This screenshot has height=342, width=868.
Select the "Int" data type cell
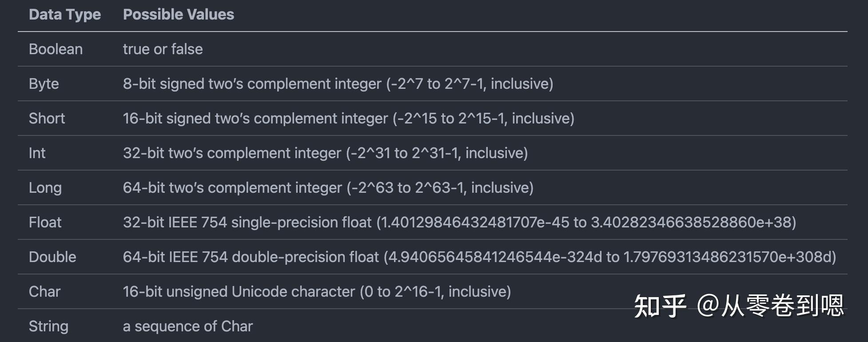pos(37,153)
